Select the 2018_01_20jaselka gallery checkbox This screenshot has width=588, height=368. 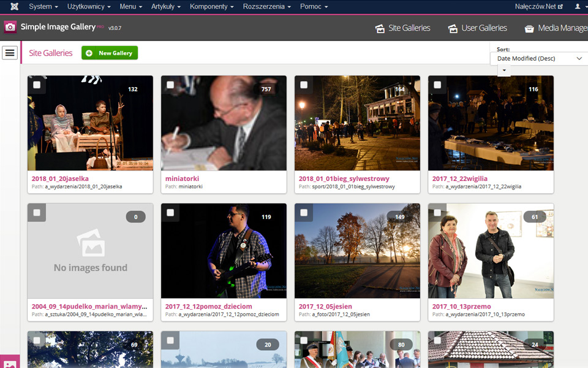(x=37, y=85)
